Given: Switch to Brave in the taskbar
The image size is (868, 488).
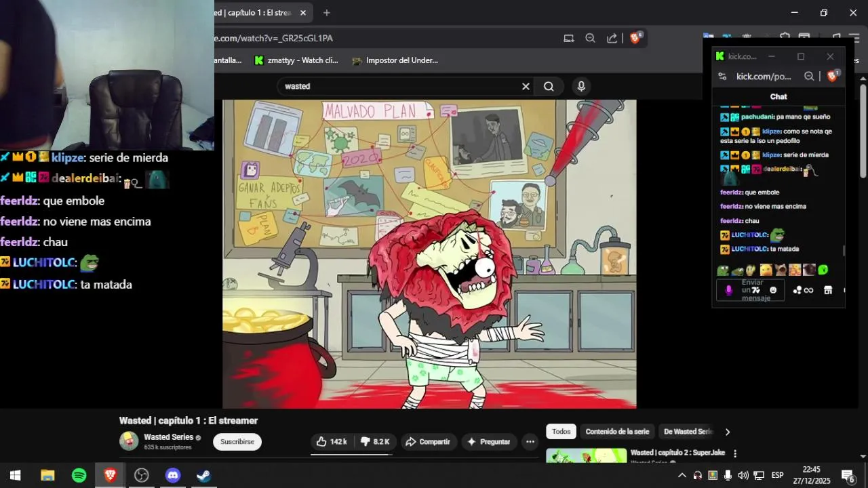Looking at the screenshot, I should (x=110, y=475).
